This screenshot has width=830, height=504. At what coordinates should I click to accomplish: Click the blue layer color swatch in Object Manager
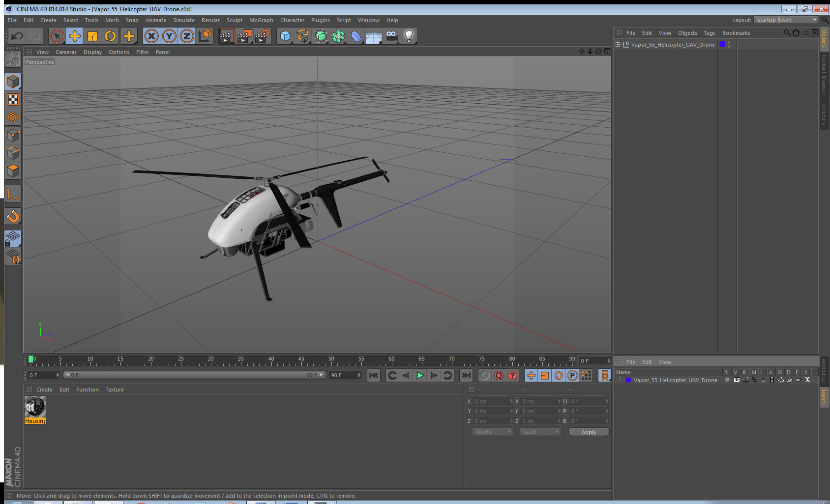[722, 44]
